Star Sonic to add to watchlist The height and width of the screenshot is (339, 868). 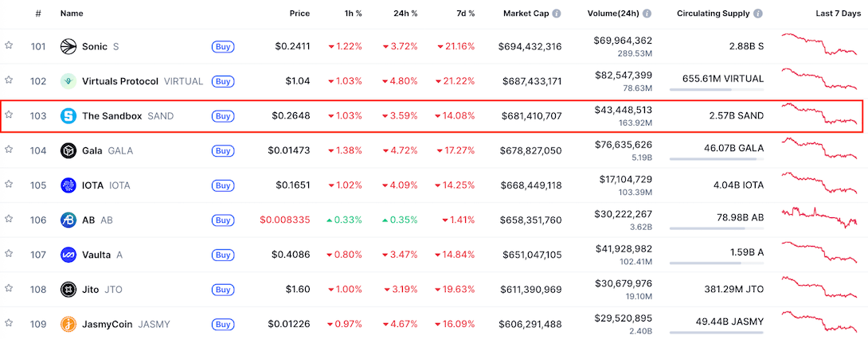9,46
